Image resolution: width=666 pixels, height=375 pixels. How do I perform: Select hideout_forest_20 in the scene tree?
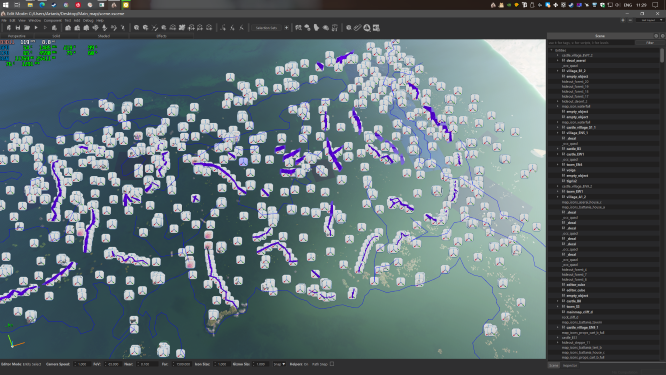pyautogui.click(x=575, y=82)
